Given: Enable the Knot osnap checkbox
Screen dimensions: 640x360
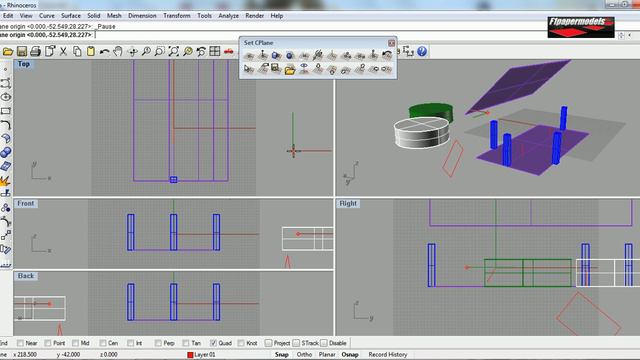Looking at the screenshot, I should point(241,343).
